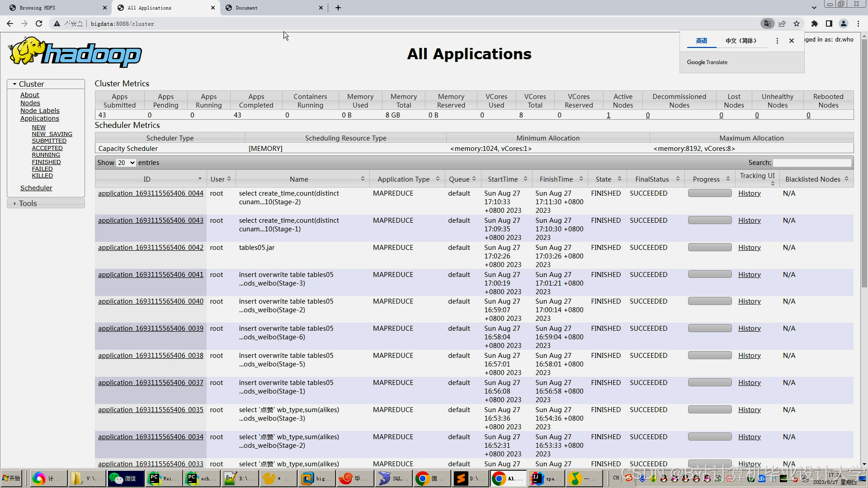868x488 pixels.
Task: Open the Show entries dropdown
Action: pyautogui.click(x=126, y=163)
